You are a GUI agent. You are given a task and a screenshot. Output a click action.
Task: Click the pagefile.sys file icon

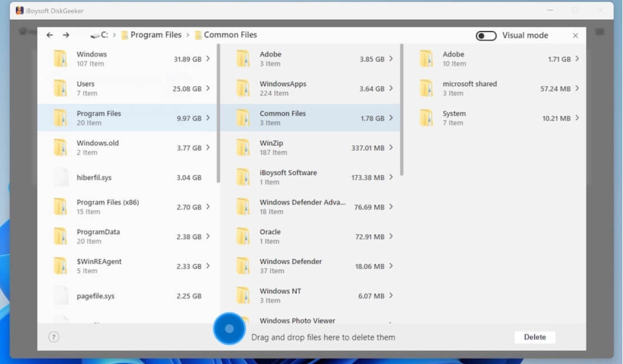(x=61, y=296)
